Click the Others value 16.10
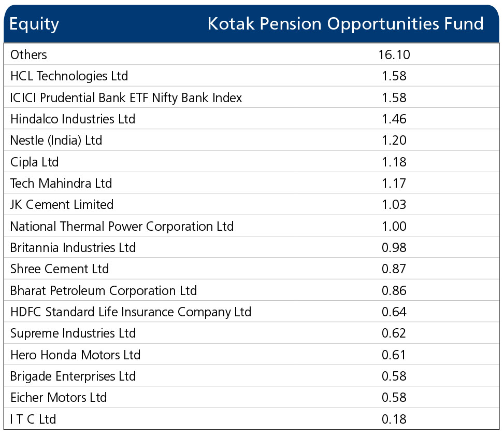The width and height of the screenshot is (504, 434). point(394,54)
